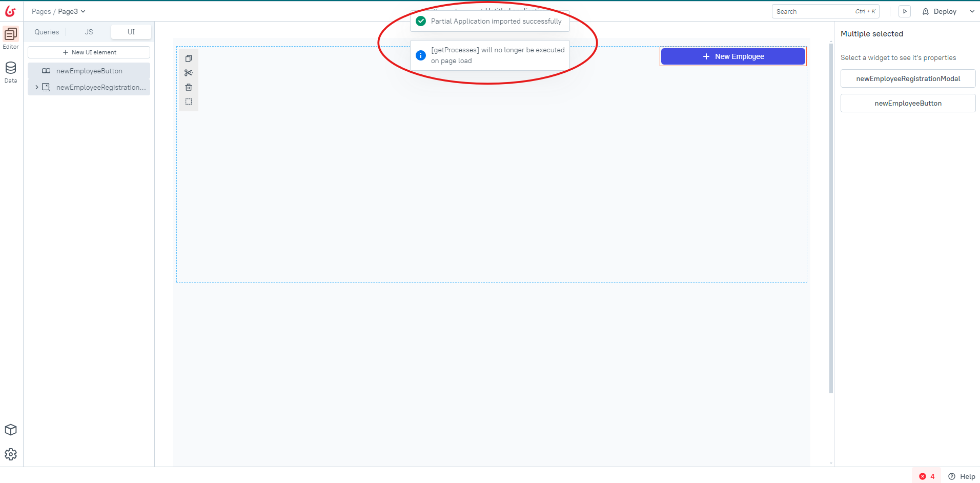Click the preview play button

point(905,11)
